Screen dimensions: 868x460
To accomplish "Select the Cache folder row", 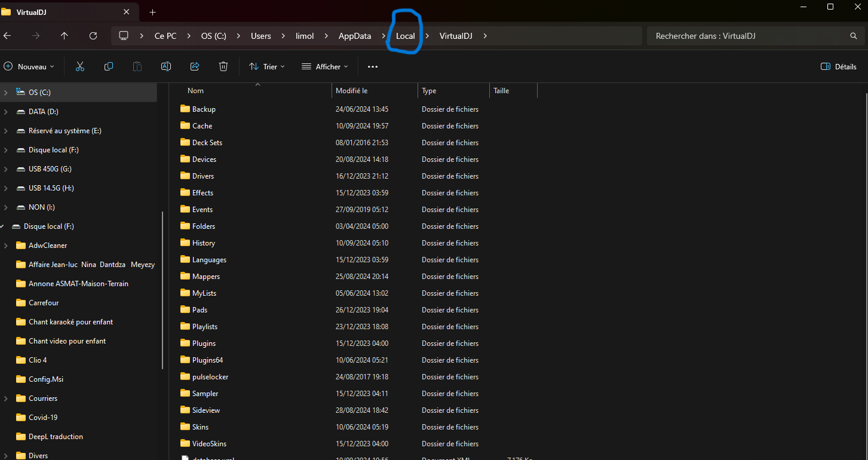I will coord(358,126).
